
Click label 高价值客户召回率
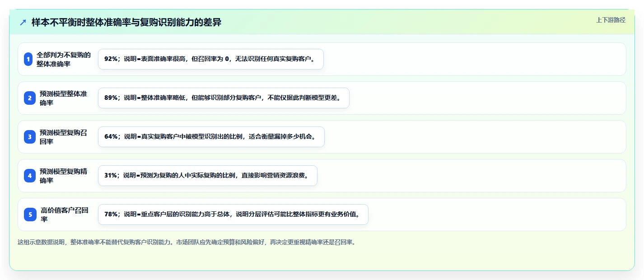(65, 215)
